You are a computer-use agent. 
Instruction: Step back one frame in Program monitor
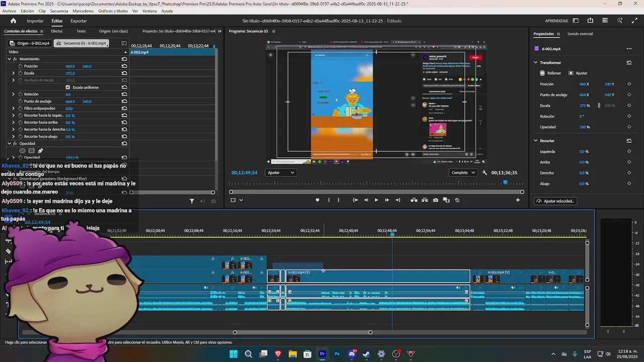[x=366, y=200]
